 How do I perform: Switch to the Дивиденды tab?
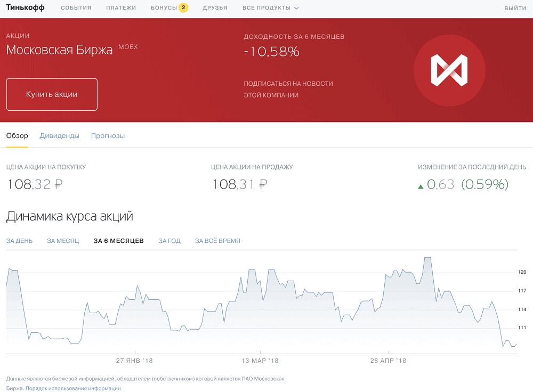point(60,136)
